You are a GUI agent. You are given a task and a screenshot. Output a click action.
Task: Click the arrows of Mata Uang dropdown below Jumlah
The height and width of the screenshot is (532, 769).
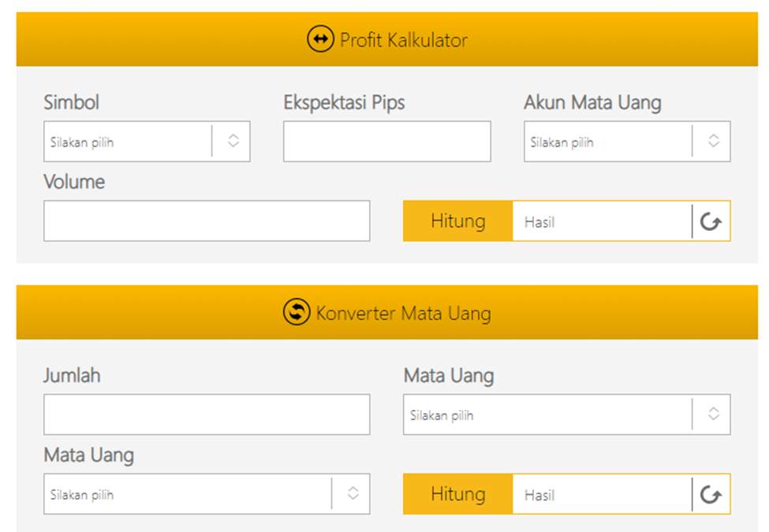click(353, 493)
